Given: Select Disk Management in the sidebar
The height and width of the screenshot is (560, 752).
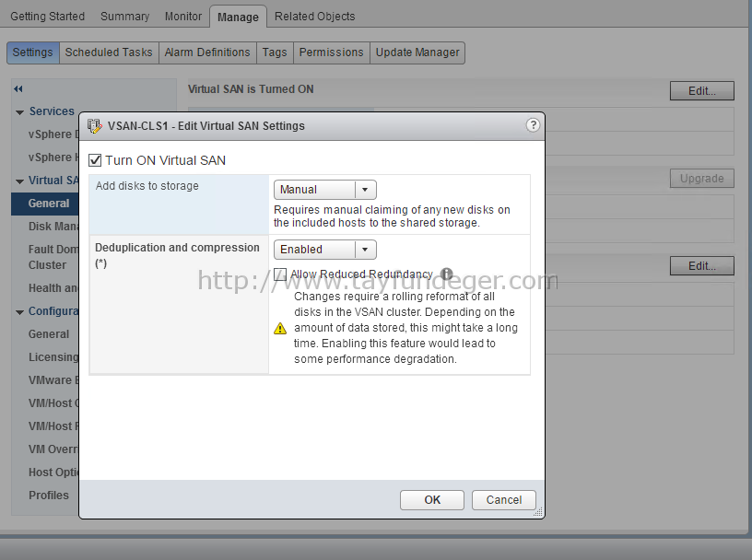Looking at the screenshot, I should pyautogui.click(x=53, y=227).
